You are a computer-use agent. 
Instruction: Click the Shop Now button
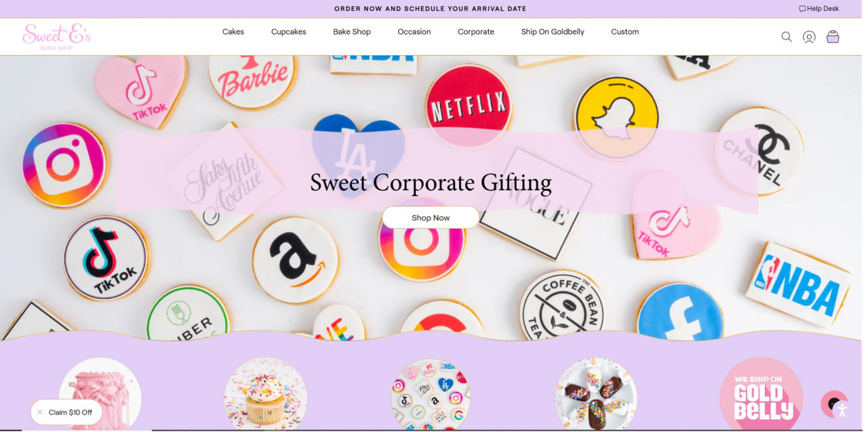tap(431, 218)
